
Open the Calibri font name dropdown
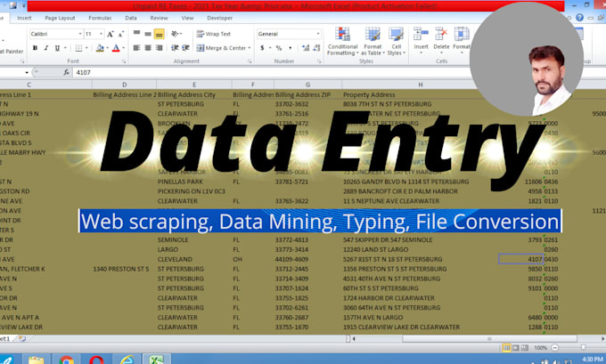click(80, 34)
